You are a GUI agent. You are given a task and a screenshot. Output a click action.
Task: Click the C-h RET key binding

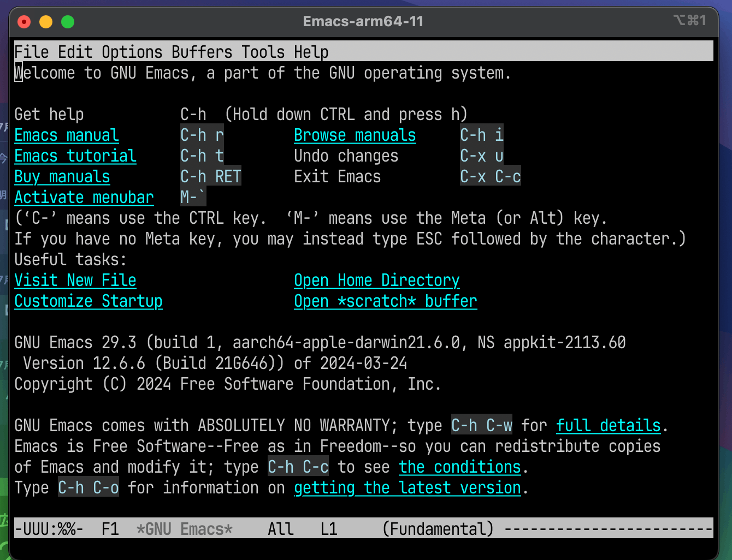click(x=211, y=176)
